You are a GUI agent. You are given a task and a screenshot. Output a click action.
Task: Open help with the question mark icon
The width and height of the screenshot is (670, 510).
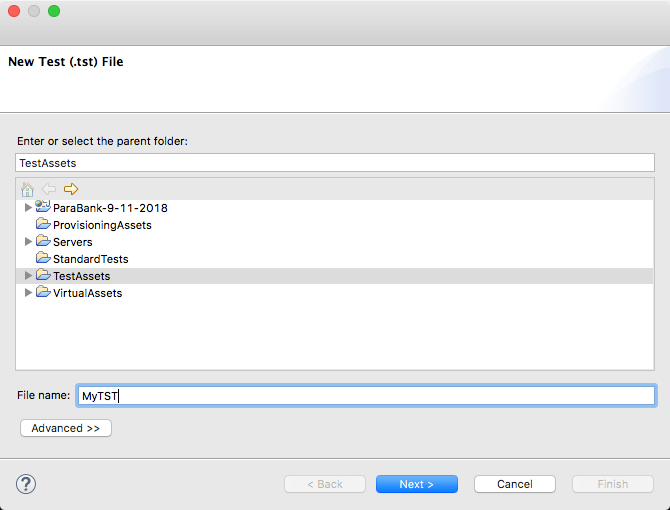tap(26, 484)
